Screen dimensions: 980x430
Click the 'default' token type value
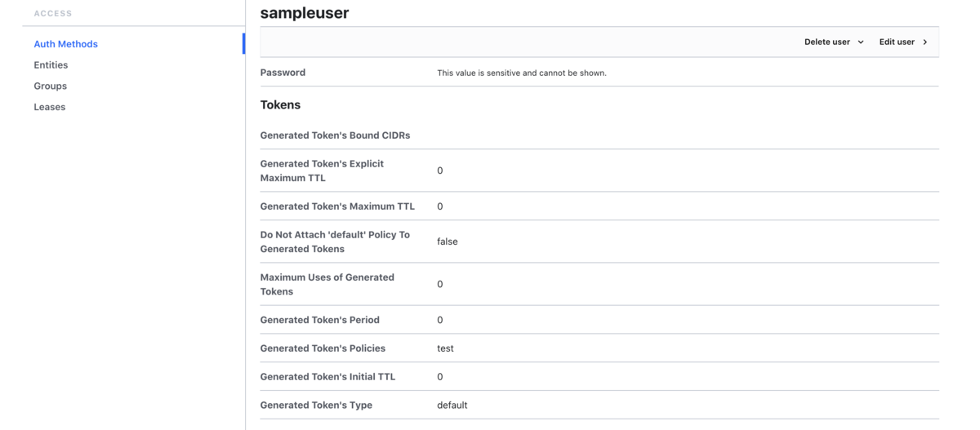click(x=452, y=406)
